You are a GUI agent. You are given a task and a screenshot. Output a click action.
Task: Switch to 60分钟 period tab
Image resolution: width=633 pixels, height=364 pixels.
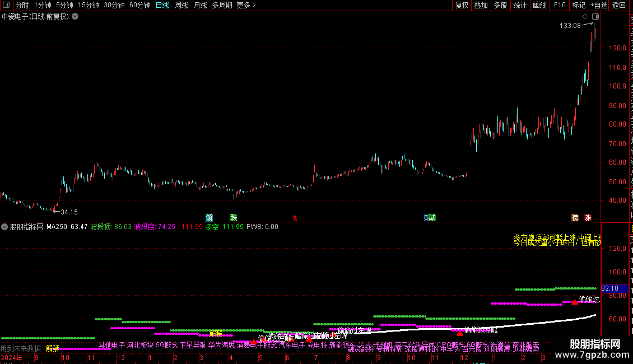click(139, 5)
